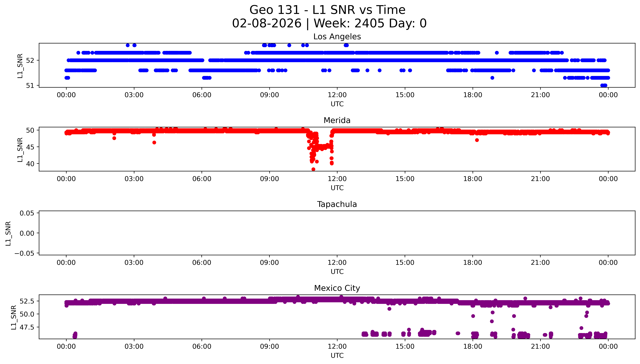Click the date line '02-08-2026 | Week: 2405 Day: 0'
The height and width of the screenshot is (364, 640).
[329, 23]
